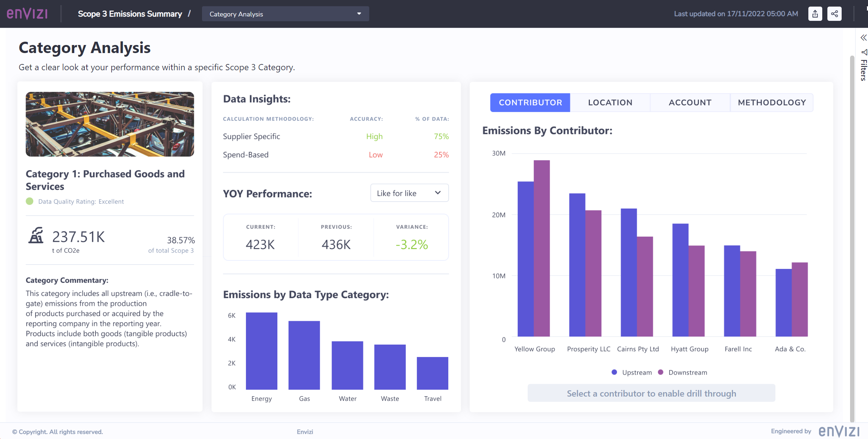Open the Like for like comparison dropdown

pos(409,193)
